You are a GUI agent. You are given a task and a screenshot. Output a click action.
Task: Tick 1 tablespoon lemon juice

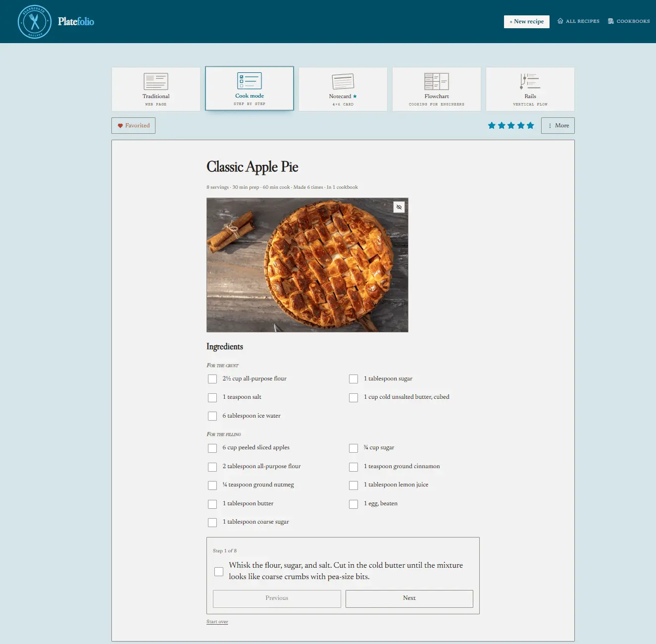coord(353,485)
